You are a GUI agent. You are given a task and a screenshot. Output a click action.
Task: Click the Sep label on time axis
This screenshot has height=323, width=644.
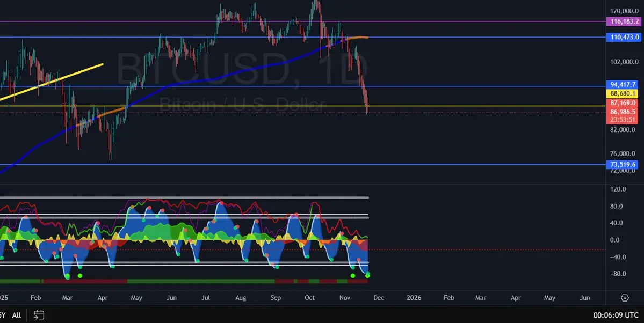tap(276, 298)
